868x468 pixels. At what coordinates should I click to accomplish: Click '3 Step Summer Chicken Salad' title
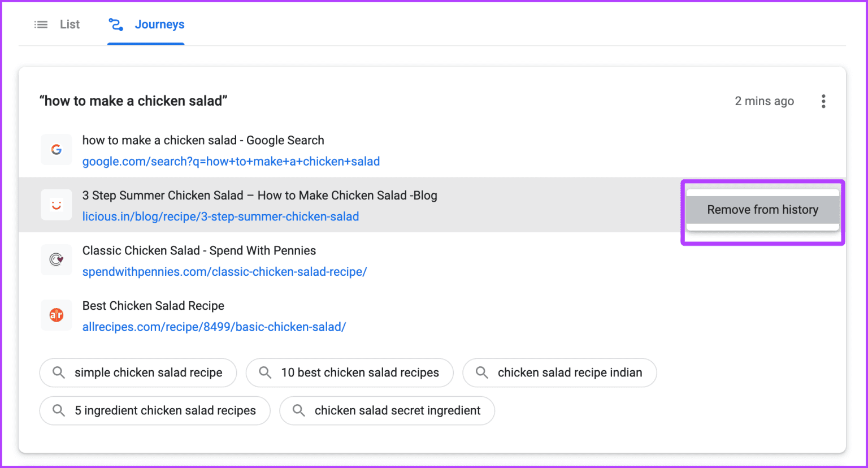(260, 196)
